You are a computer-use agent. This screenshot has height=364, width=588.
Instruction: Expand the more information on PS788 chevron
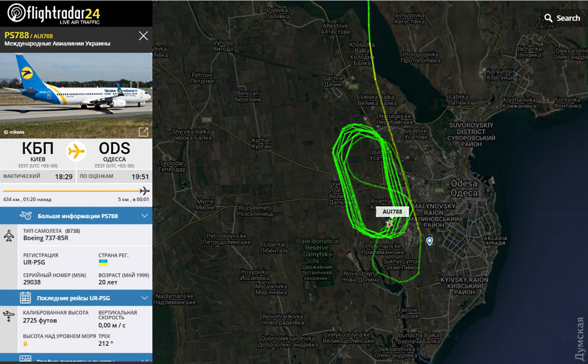coord(145,216)
